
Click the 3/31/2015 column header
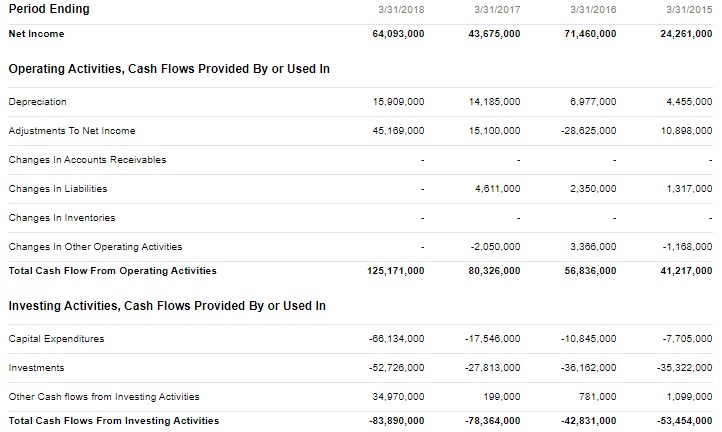pyautogui.click(x=690, y=10)
